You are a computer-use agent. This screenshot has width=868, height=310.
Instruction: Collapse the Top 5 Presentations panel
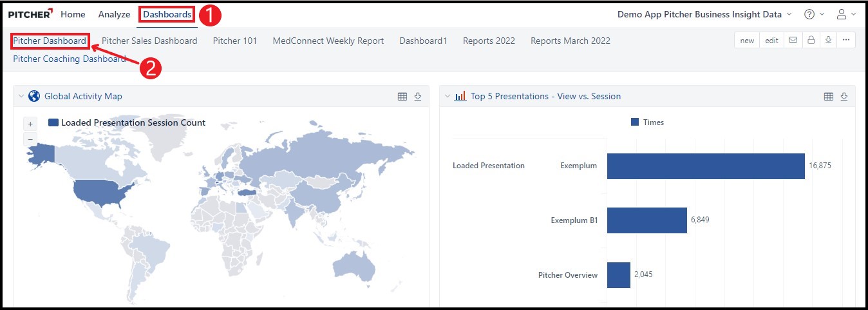447,96
